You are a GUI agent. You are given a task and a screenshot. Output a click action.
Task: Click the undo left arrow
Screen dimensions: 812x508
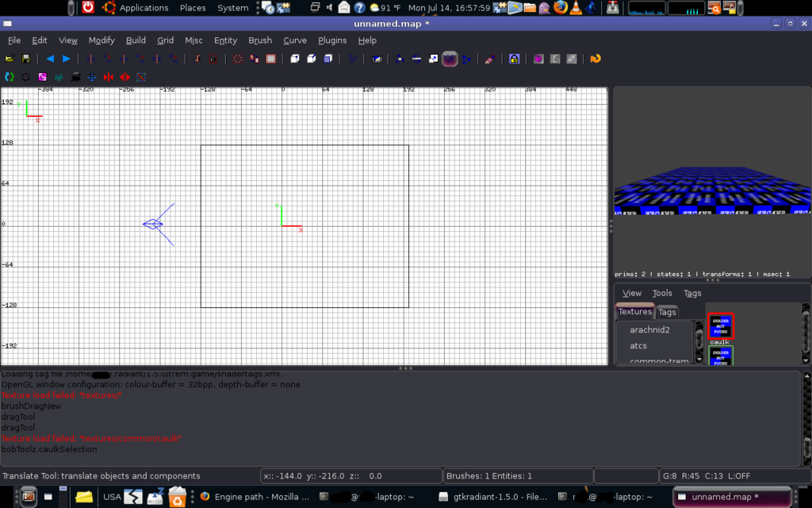[x=50, y=59]
